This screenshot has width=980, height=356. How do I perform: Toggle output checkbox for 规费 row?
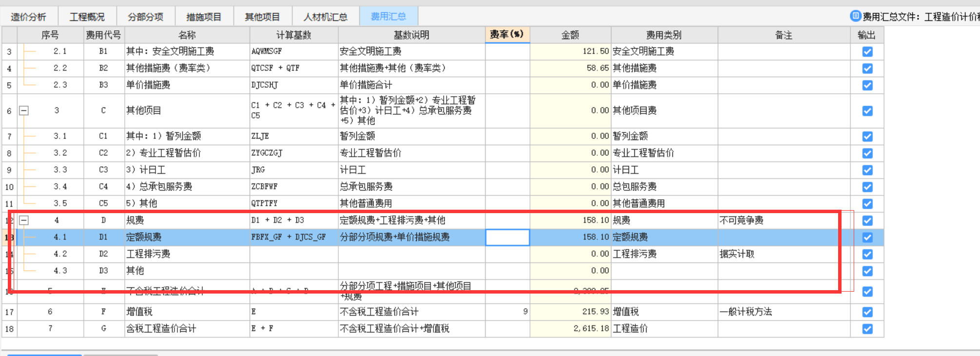[867, 220]
